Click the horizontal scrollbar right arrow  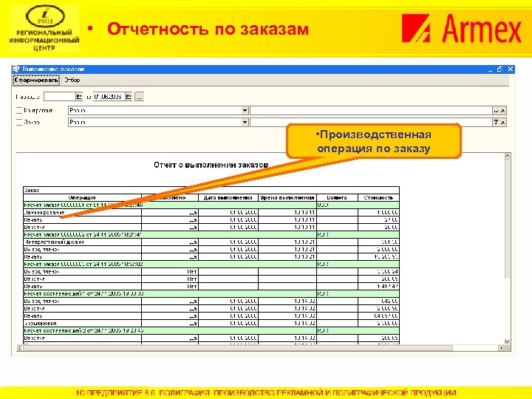pos(501,348)
